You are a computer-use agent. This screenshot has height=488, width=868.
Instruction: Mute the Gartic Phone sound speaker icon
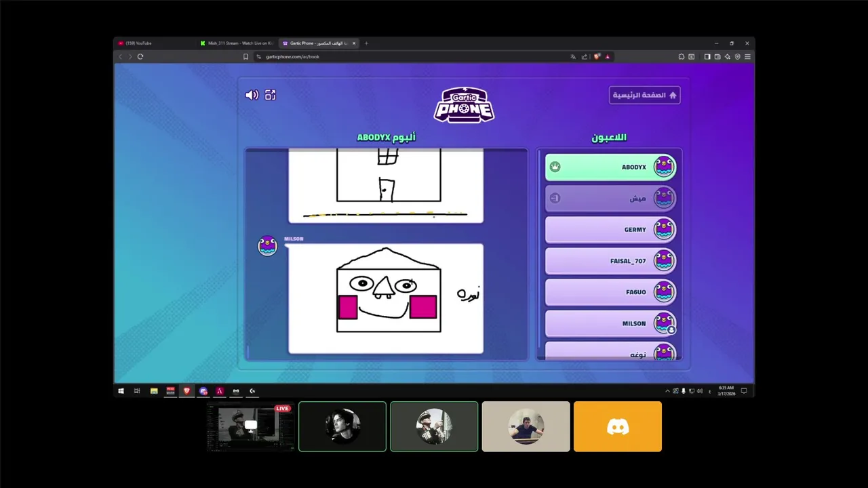(252, 95)
